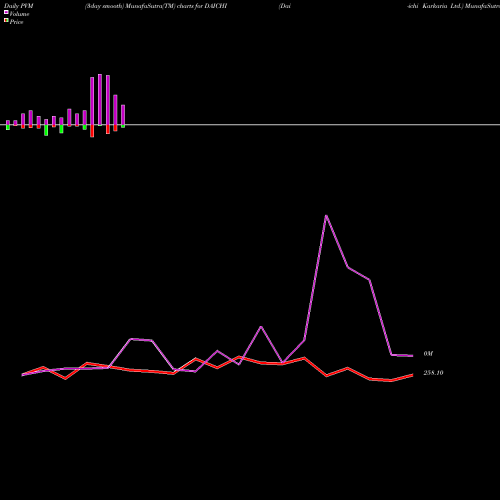Screen dimensions: 500x500
Task: Click the Volume legend swatch
Action: pos(6,12)
